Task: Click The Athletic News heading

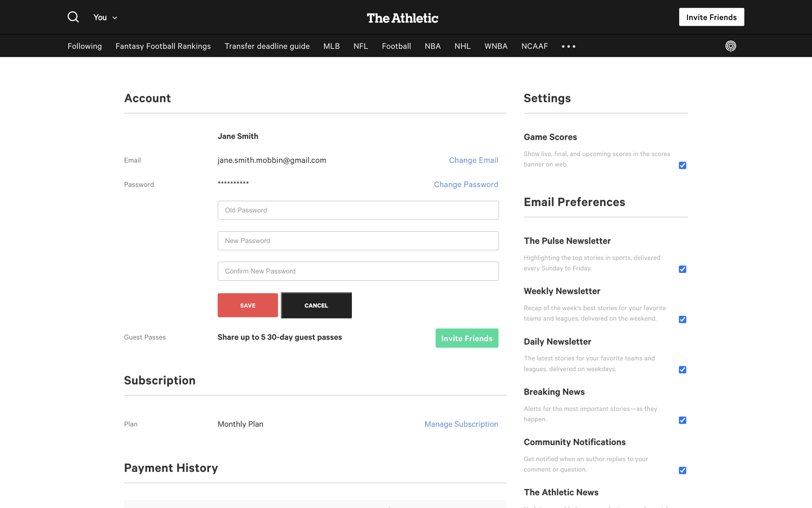Action: tap(561, 492)
